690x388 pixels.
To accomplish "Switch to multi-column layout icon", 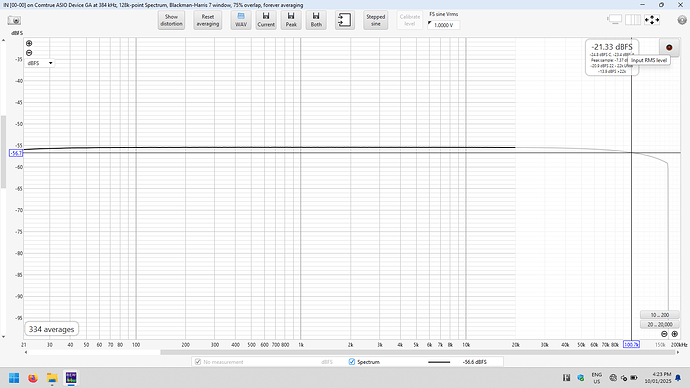I will coord(633,19).
